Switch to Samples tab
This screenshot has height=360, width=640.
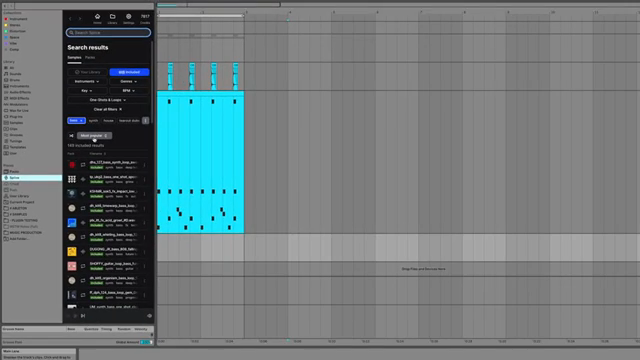[x=74, y=58]
